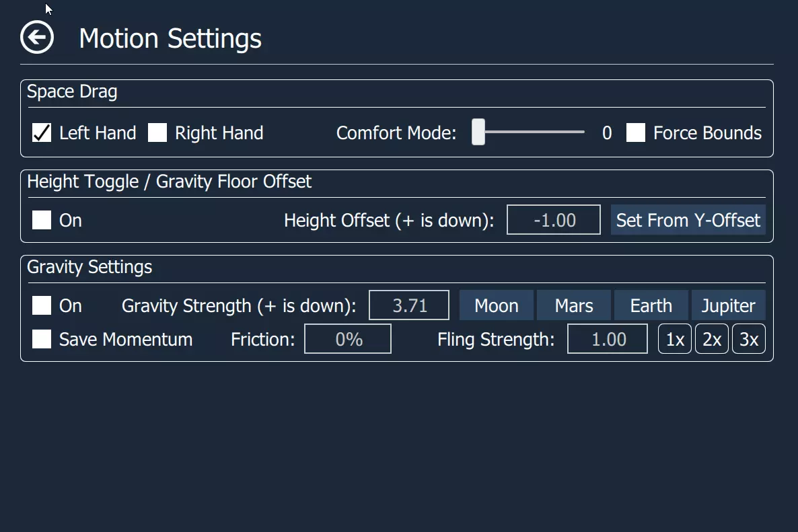Set fling strength to 3x
Image resolution: width=798 pixels, height=532 pixels.
point(749,339)
